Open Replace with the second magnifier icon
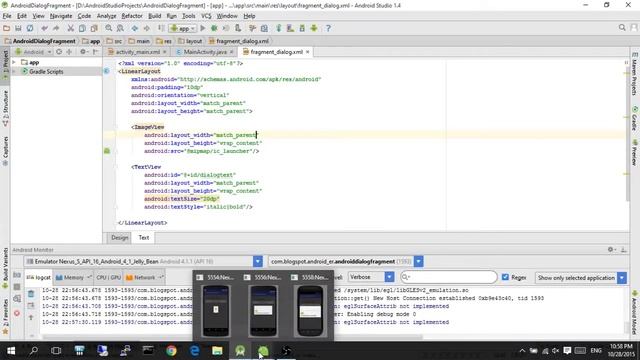 pyautogui.click(x=120, y=28)
